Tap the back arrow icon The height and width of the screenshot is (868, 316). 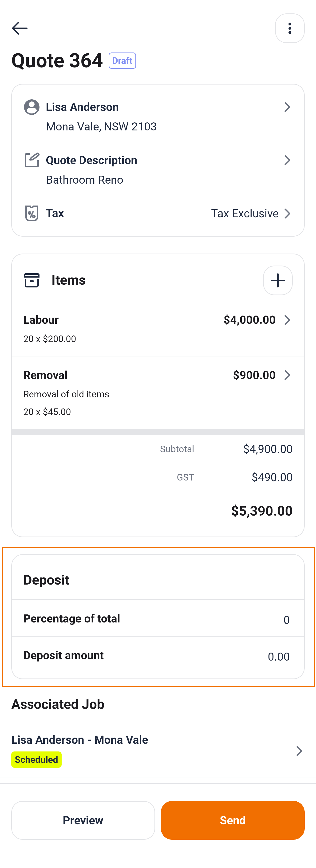pos(20,28)
